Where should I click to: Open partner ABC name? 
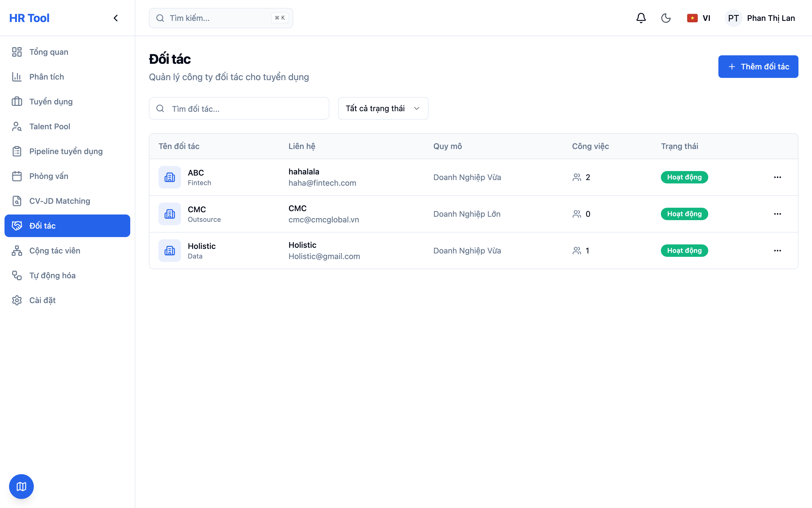pyautogui.click(x=196, y=173)
